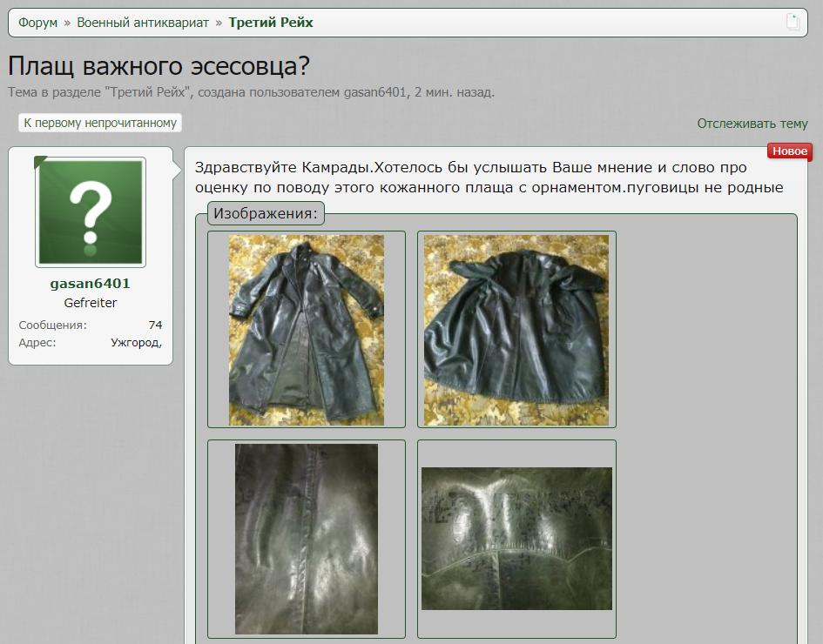Open gasan6401 profile link below the avatar
This screenshot has height=644, width=823.
point(91,284)
